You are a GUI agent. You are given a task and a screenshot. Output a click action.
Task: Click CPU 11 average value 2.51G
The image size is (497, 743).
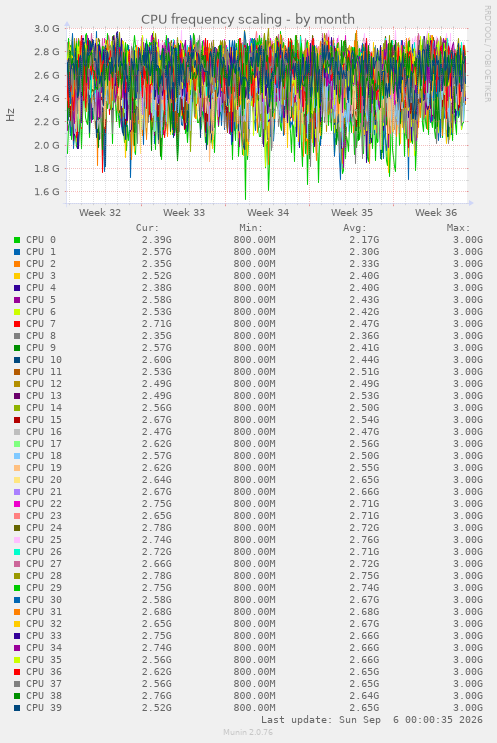click(x=364, y=372)
